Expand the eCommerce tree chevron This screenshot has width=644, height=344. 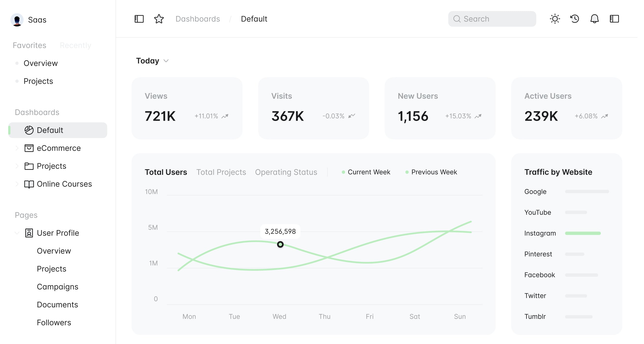pyautogui.click(x=17, y=148)
